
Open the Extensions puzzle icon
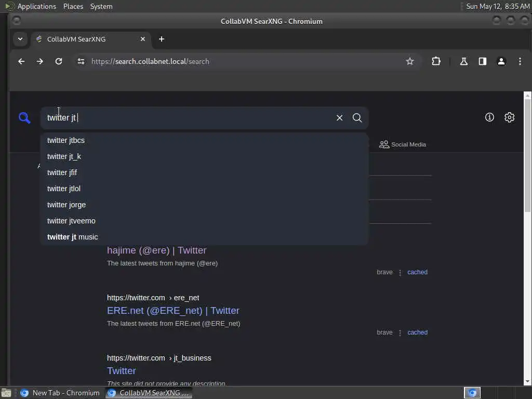436,61
